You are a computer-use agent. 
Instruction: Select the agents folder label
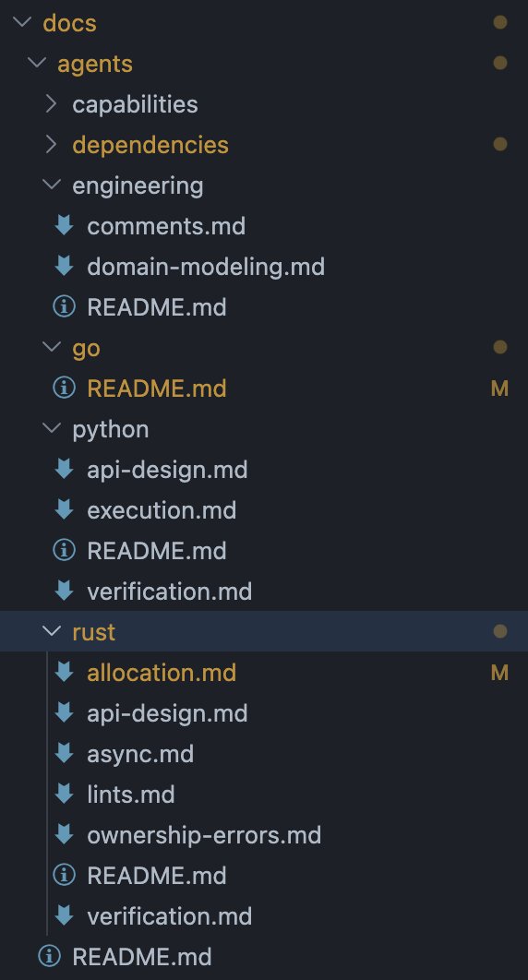95,64
